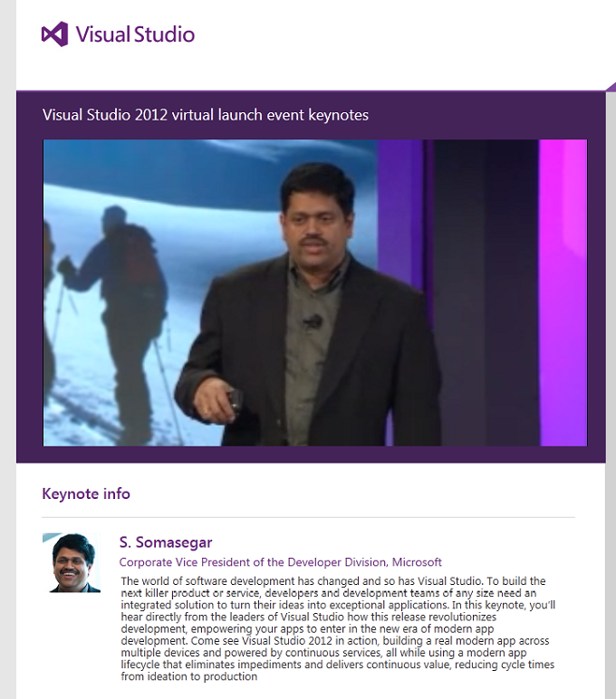
Task: Click the Visual Studio logo icon
Action: click(55, 34)
